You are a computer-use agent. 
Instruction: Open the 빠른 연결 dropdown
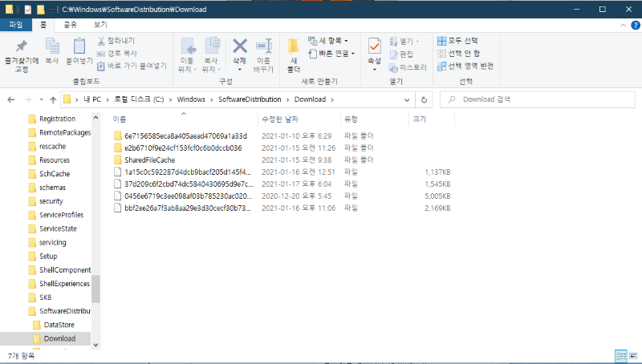click(x=333, y=54)
